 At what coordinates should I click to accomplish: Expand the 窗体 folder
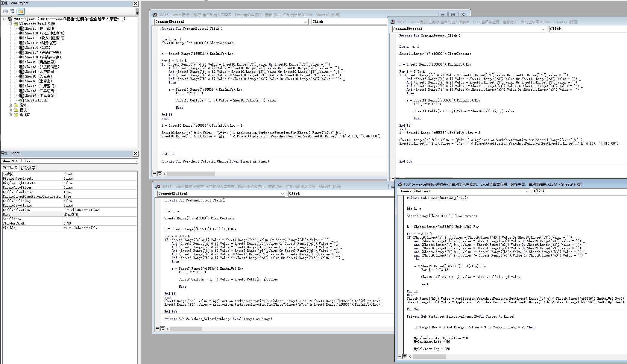click(10, 105)
